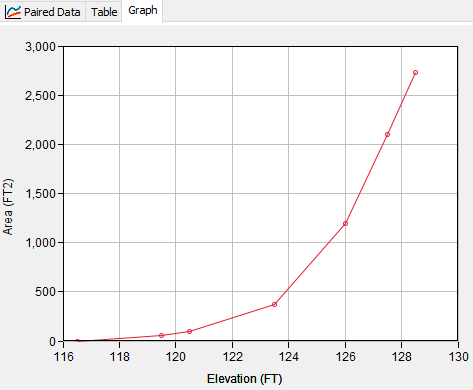473x390 pixels.
Task: Select the Graph tab
Action: coord(143,11)
